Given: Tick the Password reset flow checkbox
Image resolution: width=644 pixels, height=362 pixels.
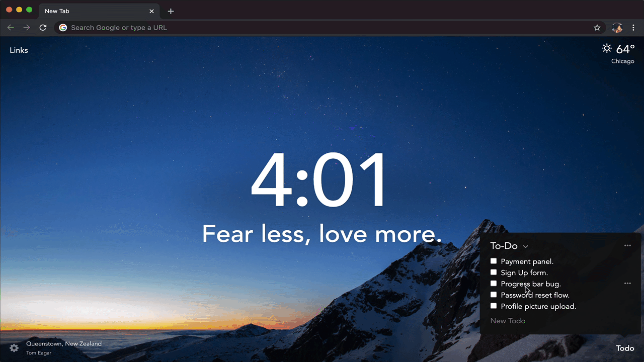Looking at the screenshot, I should pyautogui.click(x=494, y=295).
